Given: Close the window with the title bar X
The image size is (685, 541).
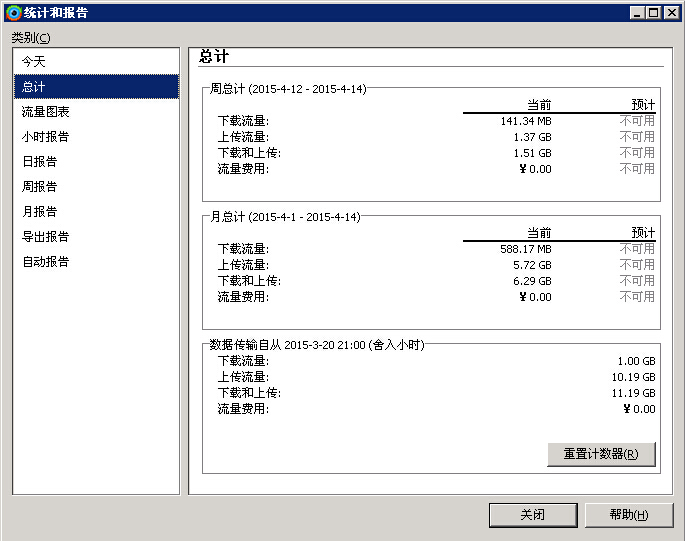Looking at the screenshot, I should point(671,12).
